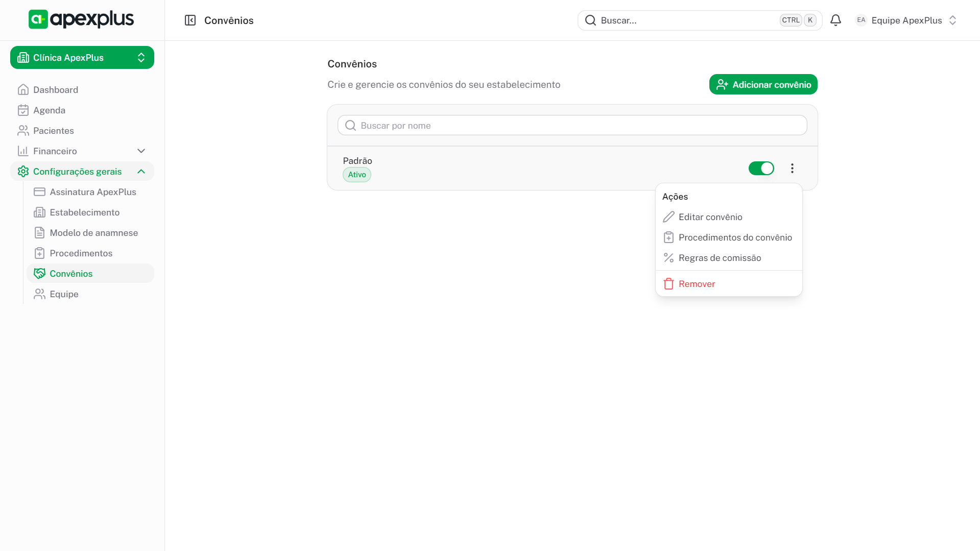
Task: Open the Equipe ApexPlus account dropdown
Action: click(906, 20)
